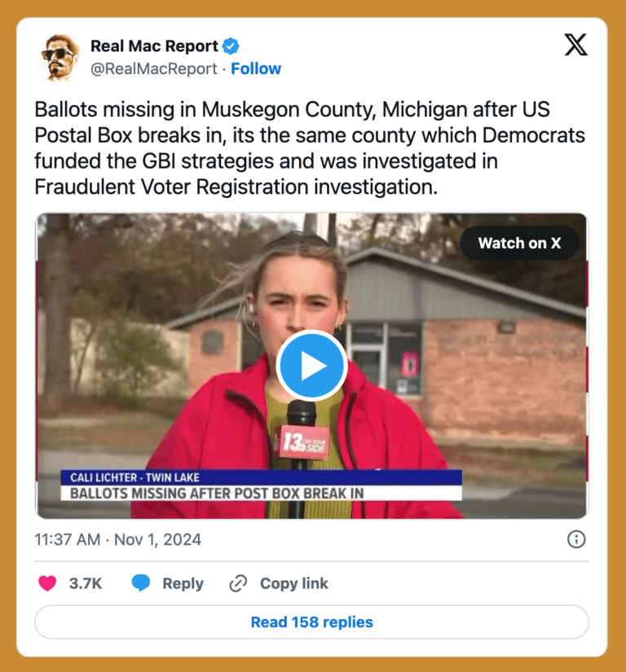The width and height of the screenshot is (626, 672).
Task: Open the X logo in the corner
Action: click(575, 45)
